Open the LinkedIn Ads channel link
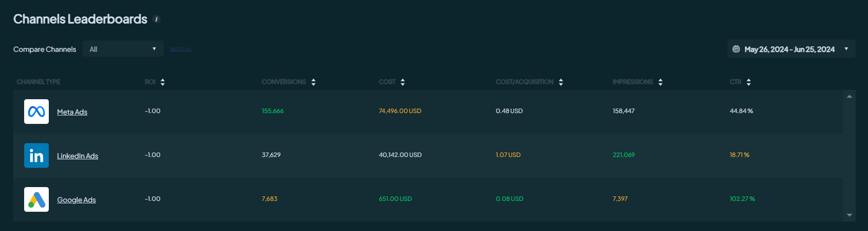868x231 pixels. coord(77,156)
